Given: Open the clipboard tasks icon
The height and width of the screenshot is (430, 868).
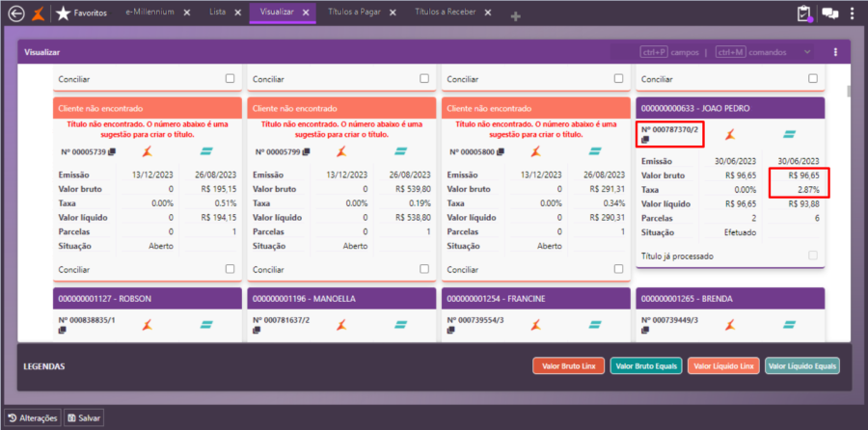Looking at the screenshot, I should pyautogui.click(x=803, y=13).
